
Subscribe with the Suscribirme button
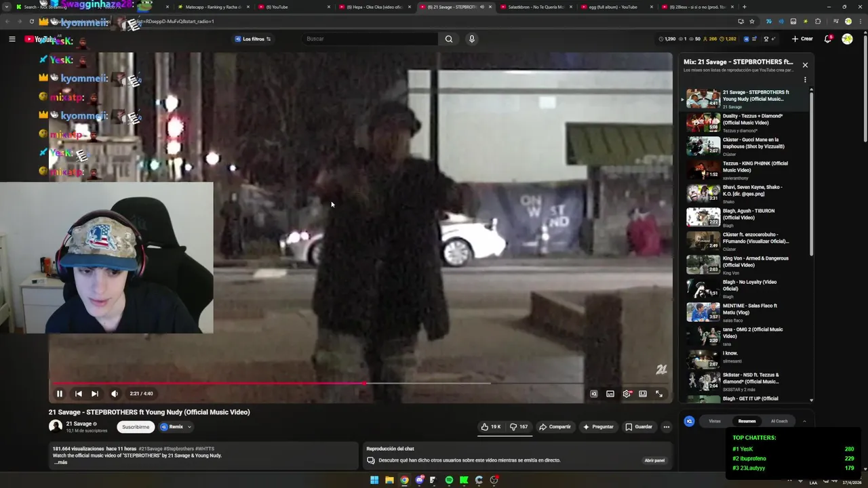point(136,427)
